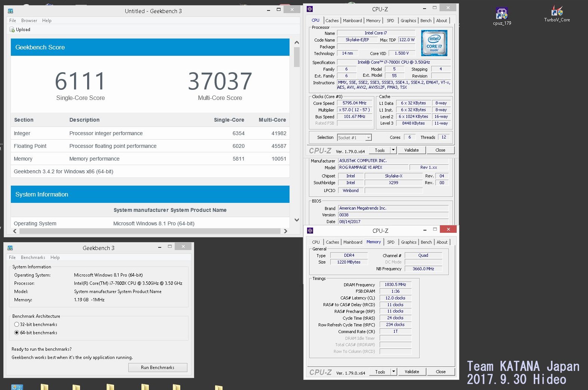Switch to Caches tab in Memory CPU-Z window

(x=332, y=242)
